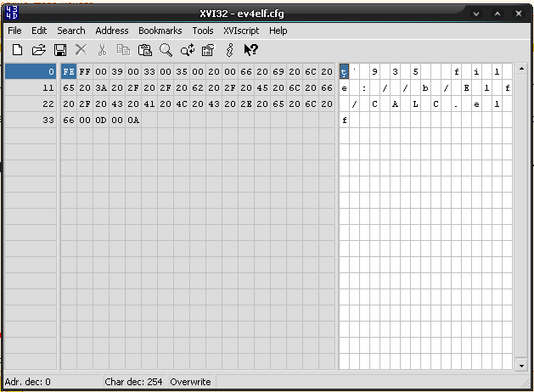The width and height of the screenshot is (534, 392).
Task: Click the XVI32 app icon in title bar
Action: [x=12, y=13]
